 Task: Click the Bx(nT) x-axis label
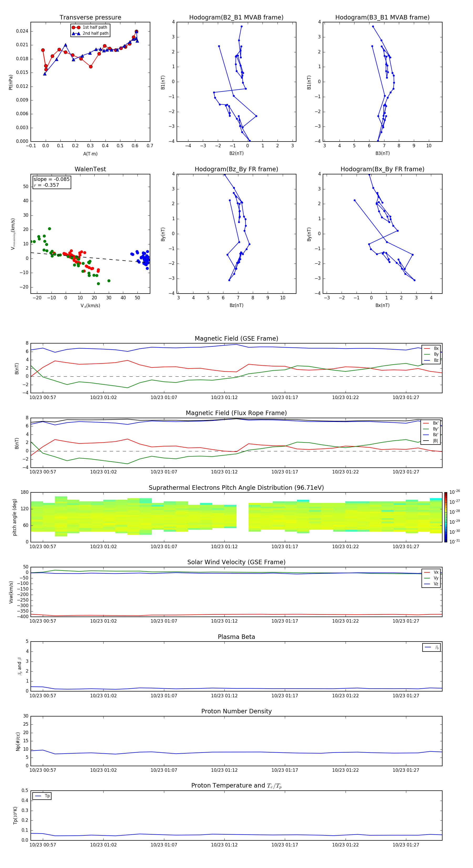(x=382, y=305)
